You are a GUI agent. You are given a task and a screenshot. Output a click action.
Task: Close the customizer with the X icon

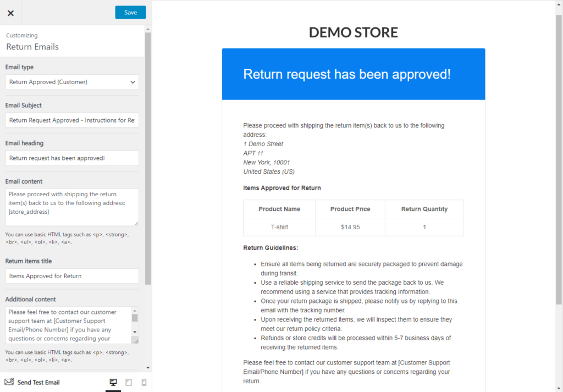click(x=10, y=13)
